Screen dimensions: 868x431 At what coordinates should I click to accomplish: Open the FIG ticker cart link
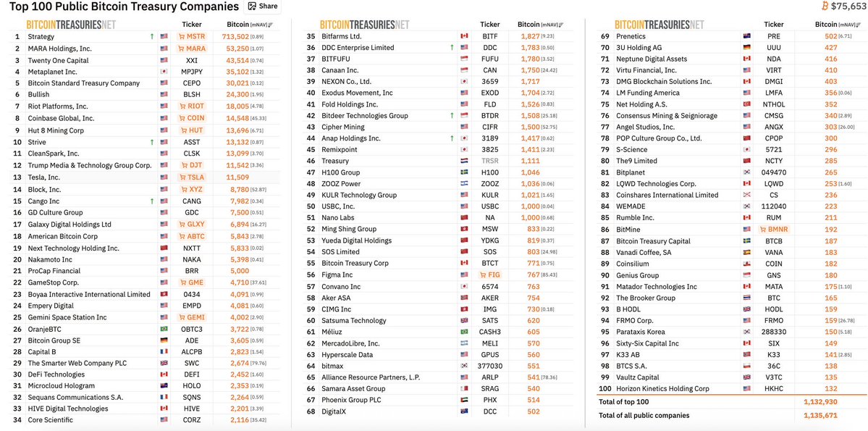490,275
